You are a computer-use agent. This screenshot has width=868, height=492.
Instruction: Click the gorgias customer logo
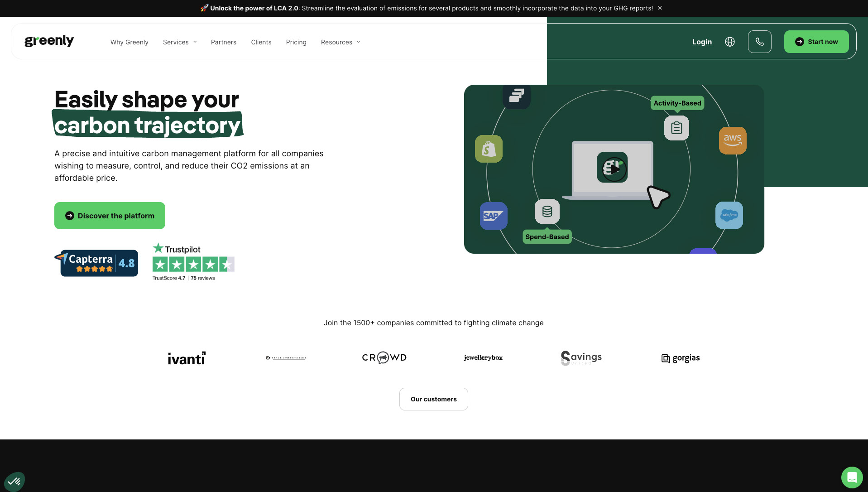click(681, 358)
